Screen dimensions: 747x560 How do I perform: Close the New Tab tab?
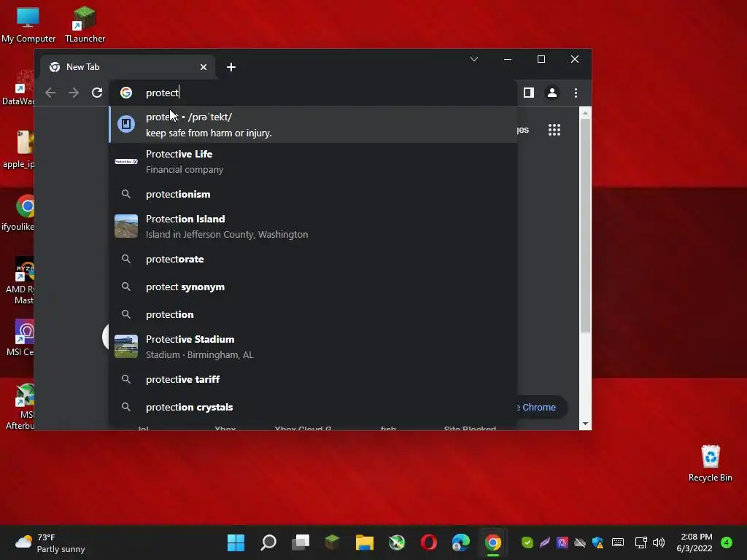point(204,67)
